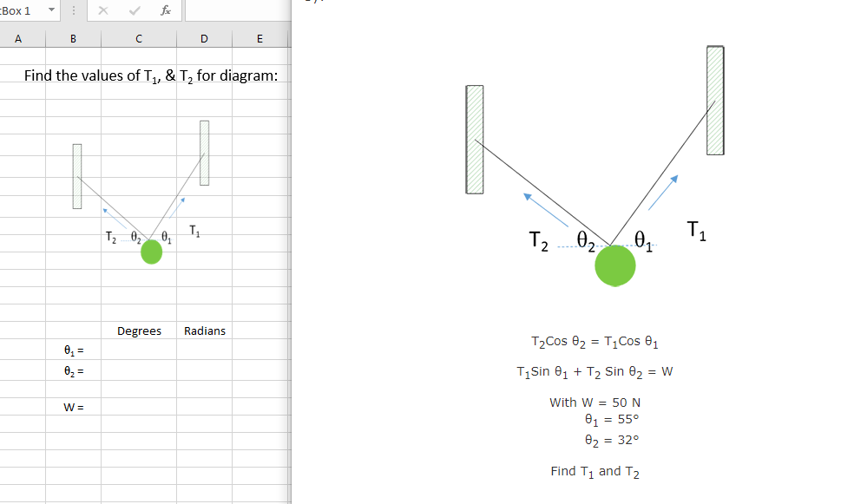Screen dimensions: 841x504
Task: Click the cell containing Degrees
Action: tap(139, 331)
